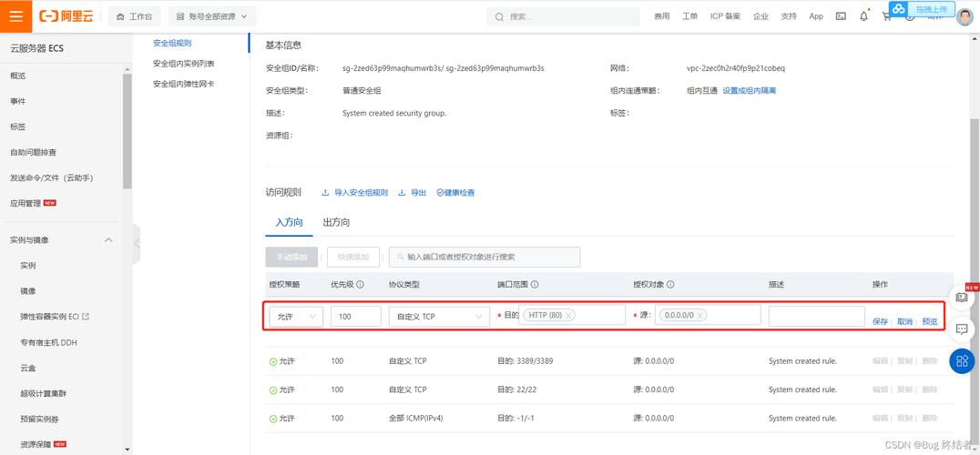
Task: Open the 自定义 TCP protocol dropdown
Action: click(439, 317)
